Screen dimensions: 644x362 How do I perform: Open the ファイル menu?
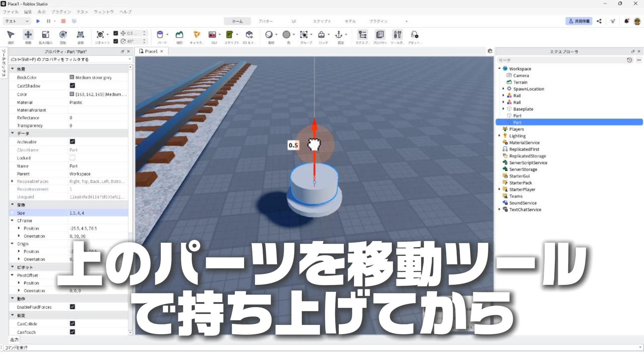[x=10, y=12]
